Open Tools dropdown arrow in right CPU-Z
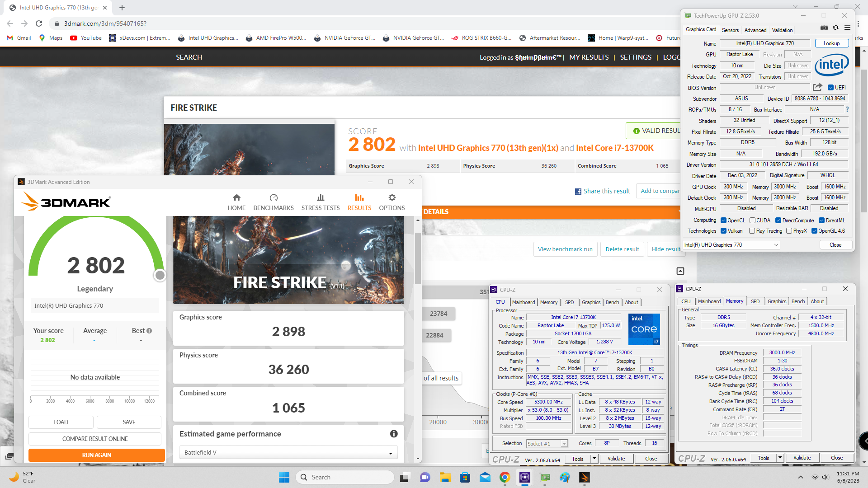This screenshot has width=868, height=488. (780, 458)
